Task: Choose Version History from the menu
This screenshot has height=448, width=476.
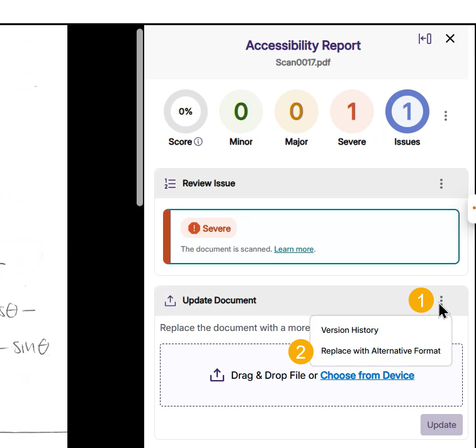Action: click(x=349, y=330)
